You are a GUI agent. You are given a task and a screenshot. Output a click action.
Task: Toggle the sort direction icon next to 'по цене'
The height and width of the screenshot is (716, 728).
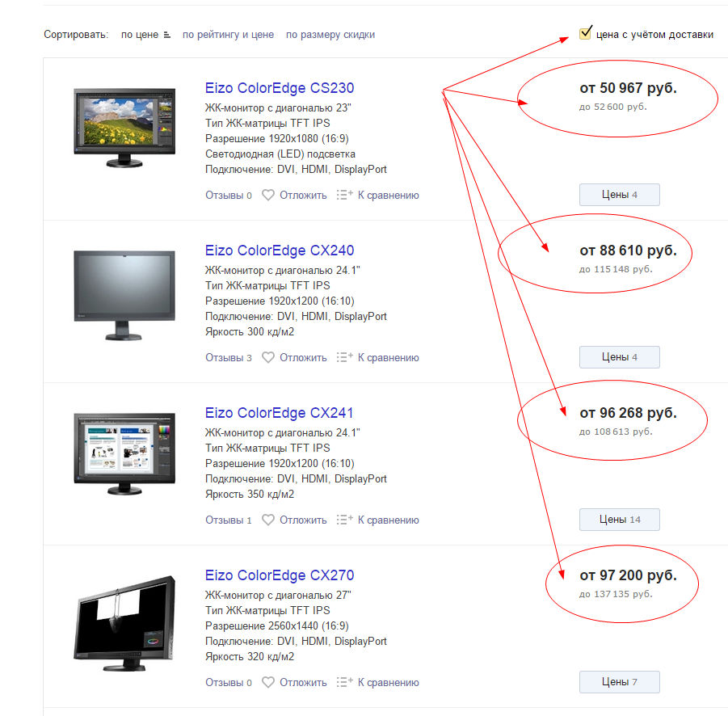tap(167, 36)
